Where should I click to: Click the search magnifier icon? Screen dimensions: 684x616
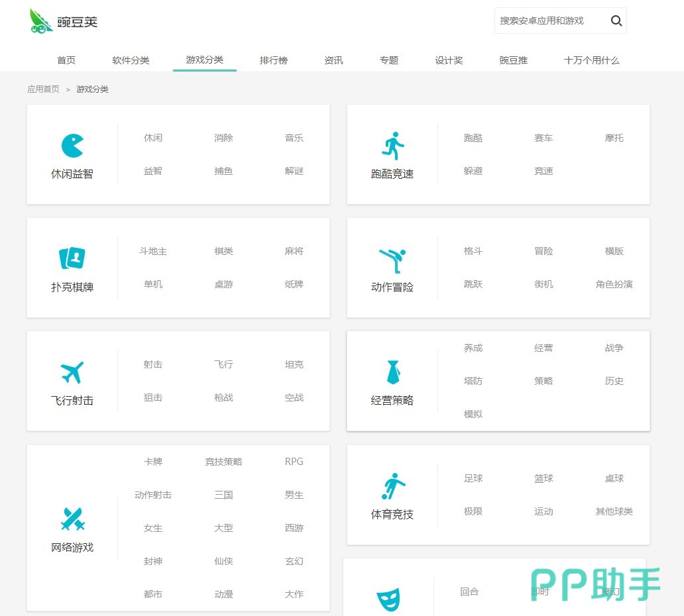(616, 21)
